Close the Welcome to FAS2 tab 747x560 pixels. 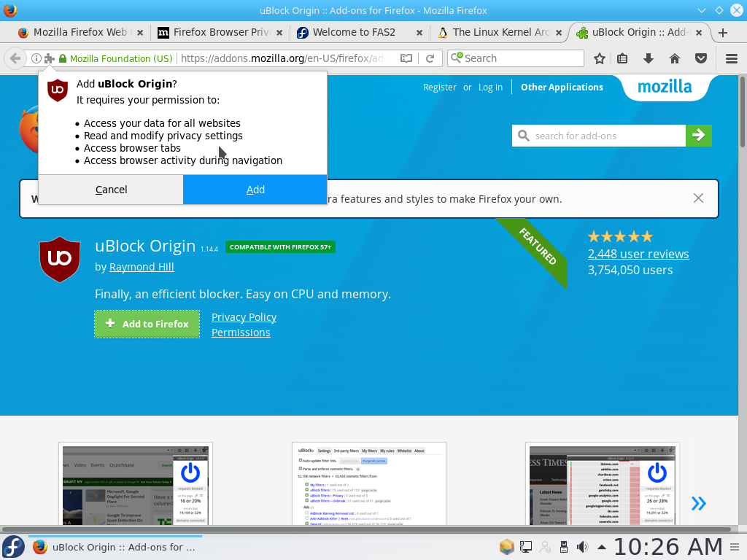[419, 33]
